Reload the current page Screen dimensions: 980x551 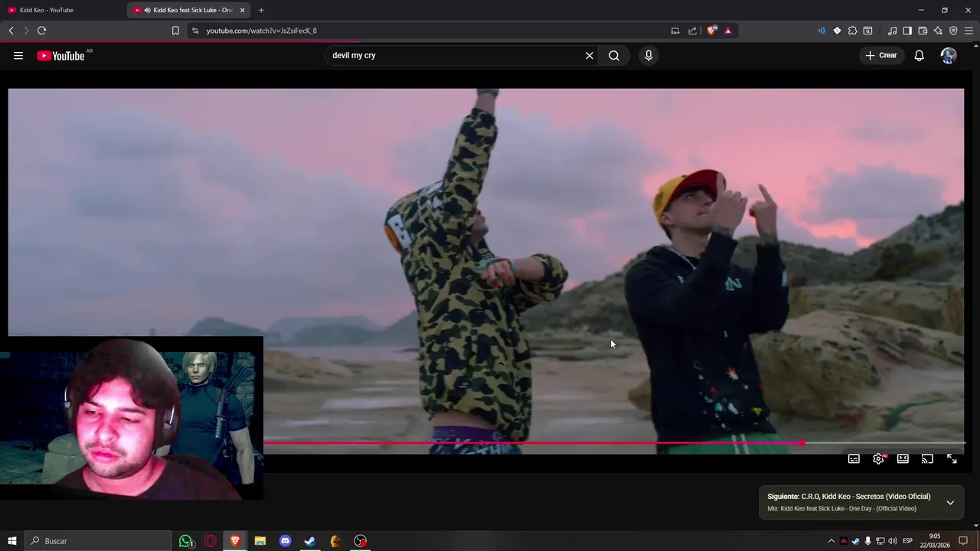coord(41,31)
